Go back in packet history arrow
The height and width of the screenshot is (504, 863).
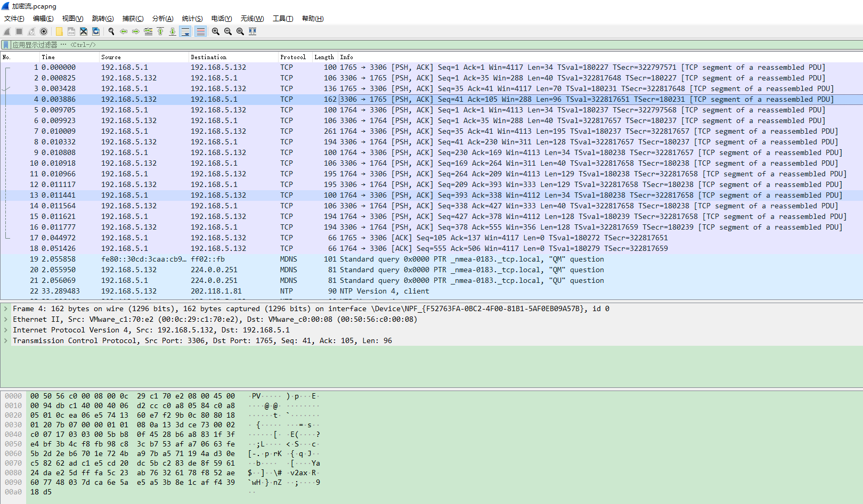[124, 31]
